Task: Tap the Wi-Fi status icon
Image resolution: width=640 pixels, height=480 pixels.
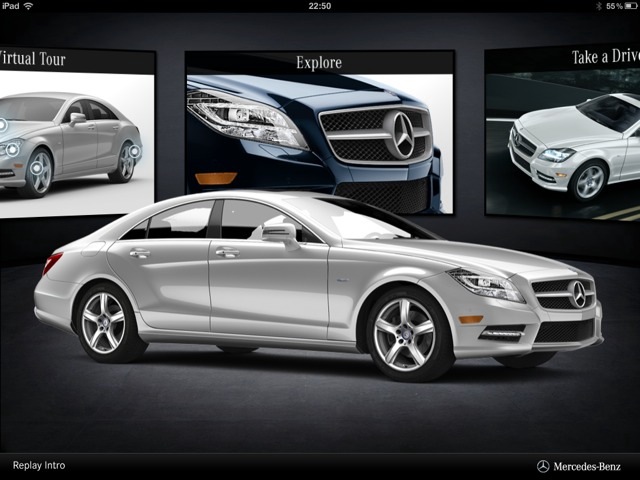Action: 28,6
